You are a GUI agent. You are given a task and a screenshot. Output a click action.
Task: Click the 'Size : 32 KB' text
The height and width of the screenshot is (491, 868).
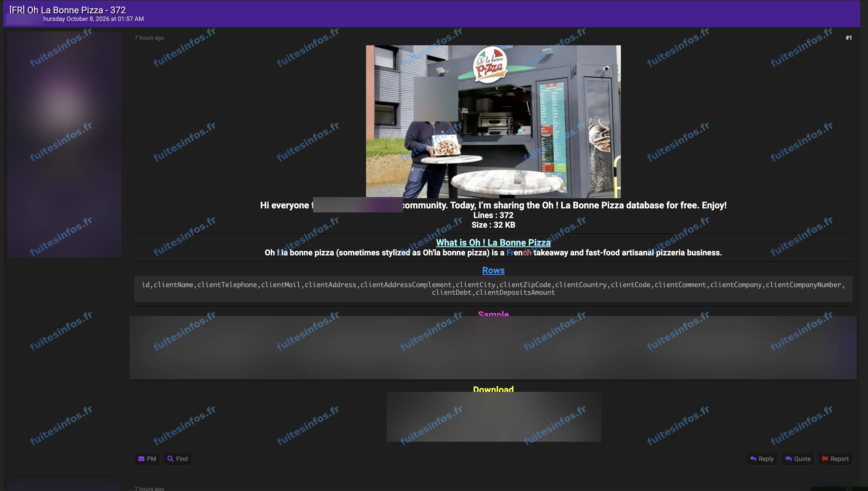pyautogui.click(x=493, y=225)
